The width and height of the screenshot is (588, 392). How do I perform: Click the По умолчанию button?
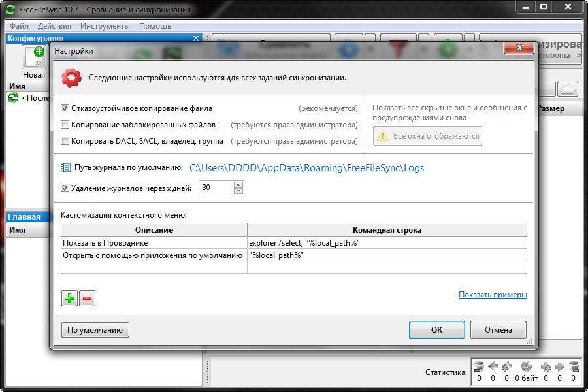click(95, 330)
